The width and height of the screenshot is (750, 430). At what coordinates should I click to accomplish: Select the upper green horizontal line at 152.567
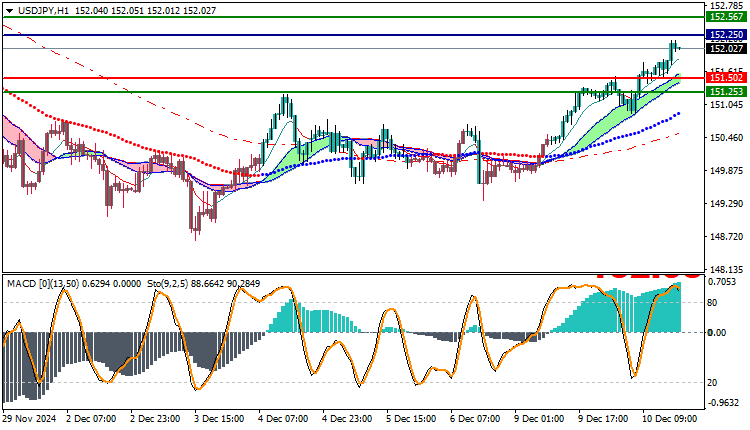click(x=354, y=17)
